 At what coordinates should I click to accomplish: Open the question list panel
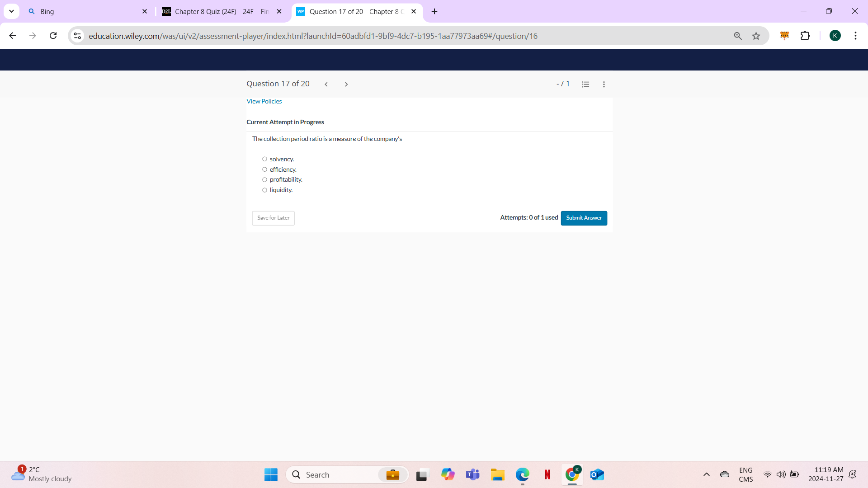pyautogui.click(x=585, y=84)
